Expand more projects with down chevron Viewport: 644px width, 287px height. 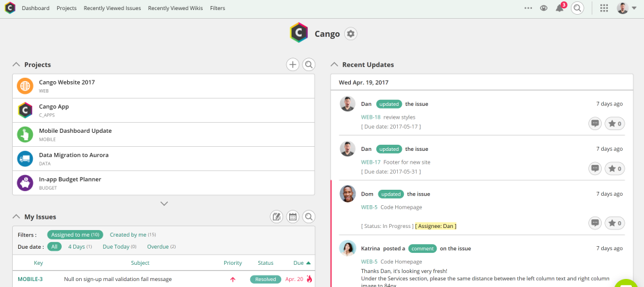point(164,203)
